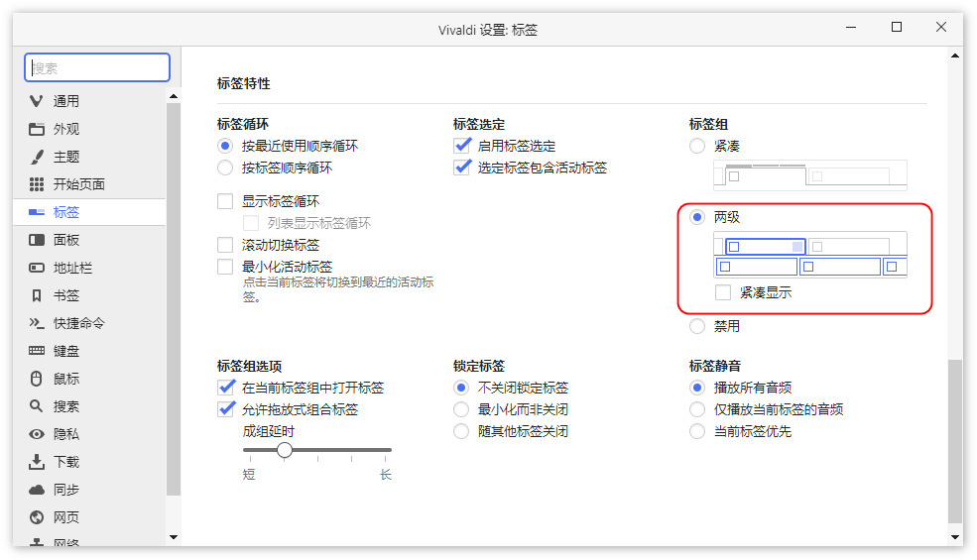Click the 书签 bookmark icon
This screenshot has height=560, width=977.
point(36,295)
